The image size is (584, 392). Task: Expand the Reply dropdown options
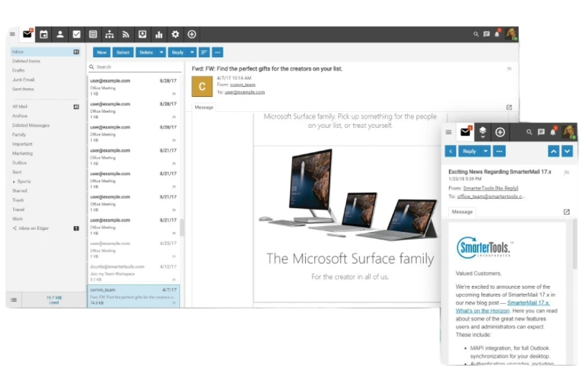[x=192, y=51]
